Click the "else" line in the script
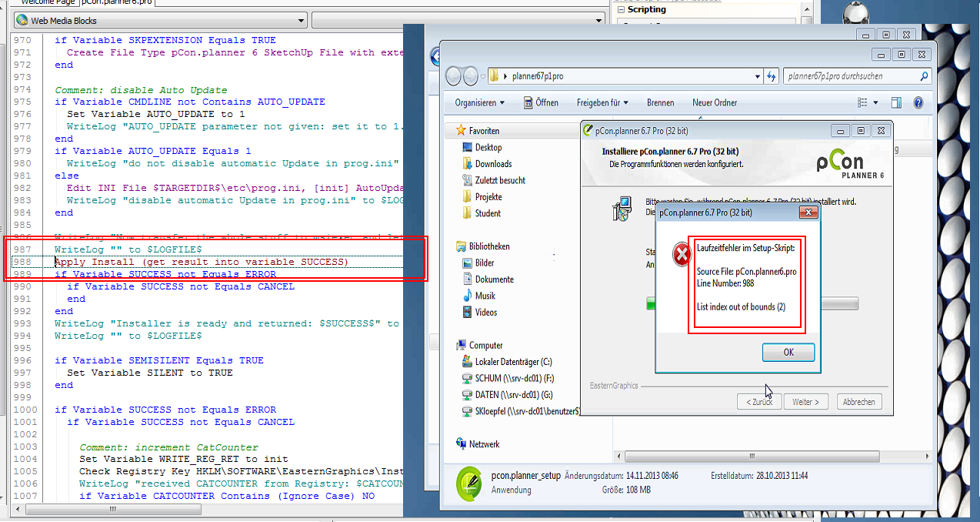The width and height of the screenshot is (980, 522). click(x=67, y=176)
